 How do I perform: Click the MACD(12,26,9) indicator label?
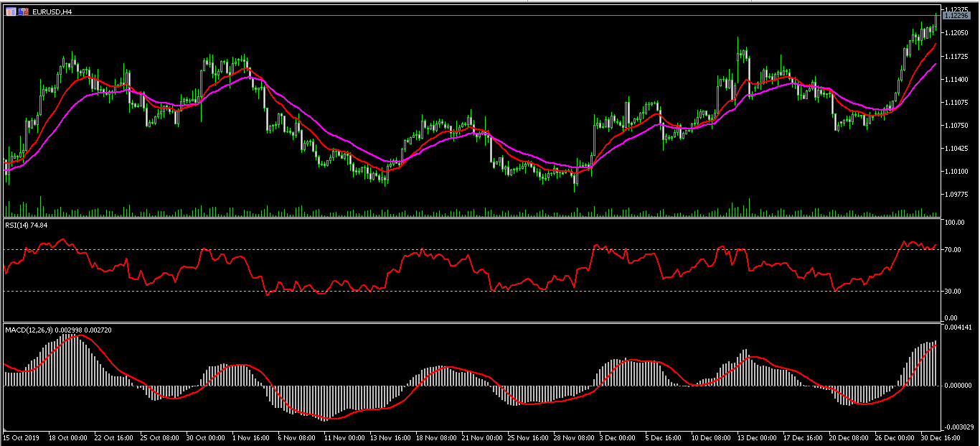point(57,330)
